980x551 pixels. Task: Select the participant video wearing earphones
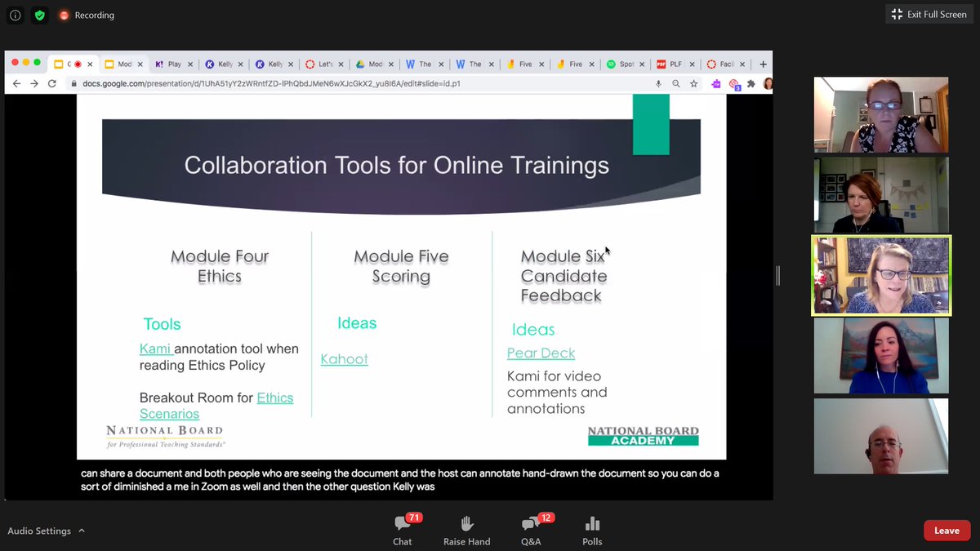coord(880,356)
